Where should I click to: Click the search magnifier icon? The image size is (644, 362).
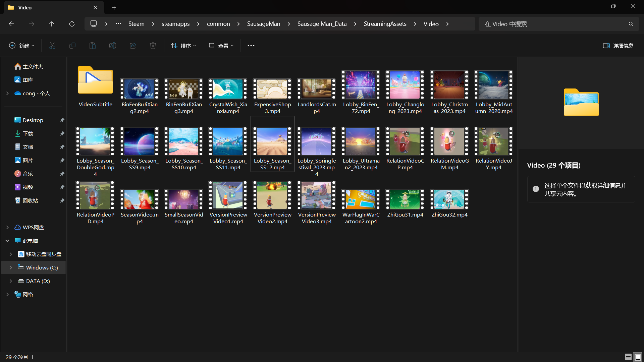point(631,24)
